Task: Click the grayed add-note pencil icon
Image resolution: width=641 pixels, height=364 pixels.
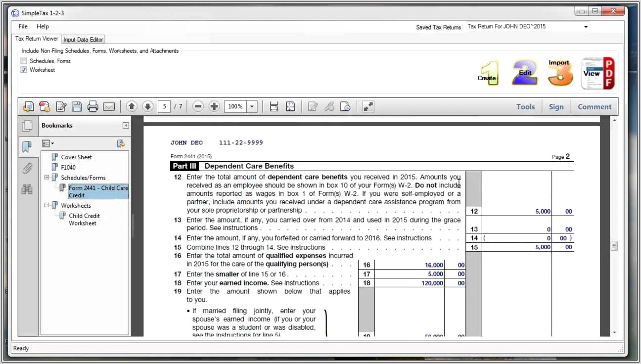Action: (313, 106)
